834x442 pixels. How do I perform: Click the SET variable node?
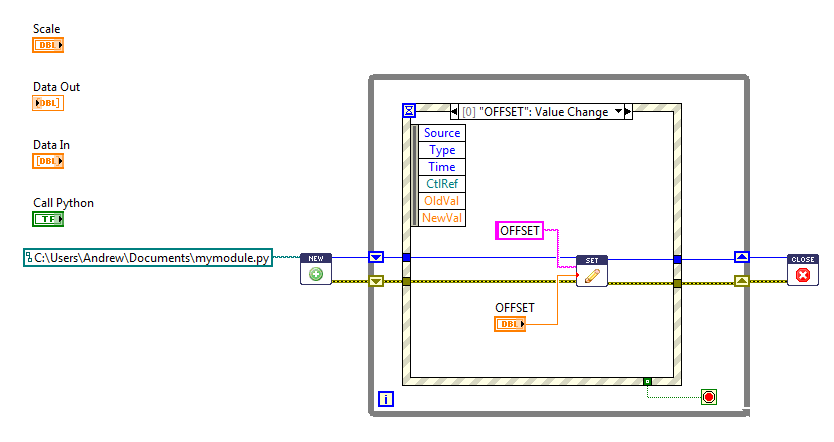tap(591, 271)
